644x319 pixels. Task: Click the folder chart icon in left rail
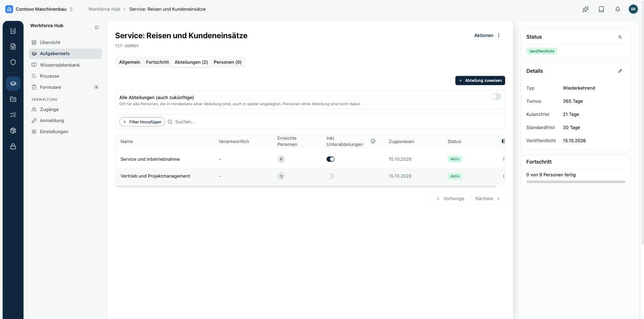point(13,99)
